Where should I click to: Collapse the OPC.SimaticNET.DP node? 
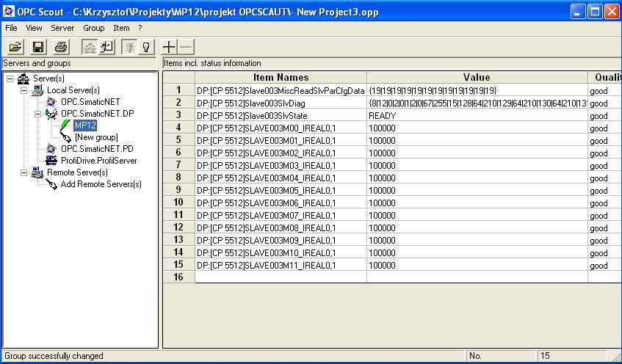(x=37, y=114)
